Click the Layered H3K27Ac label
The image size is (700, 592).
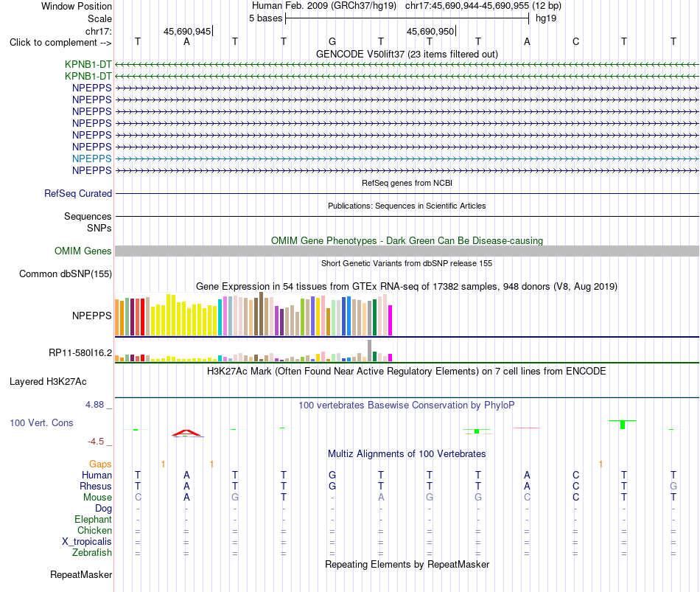click(x=48, y=382)
